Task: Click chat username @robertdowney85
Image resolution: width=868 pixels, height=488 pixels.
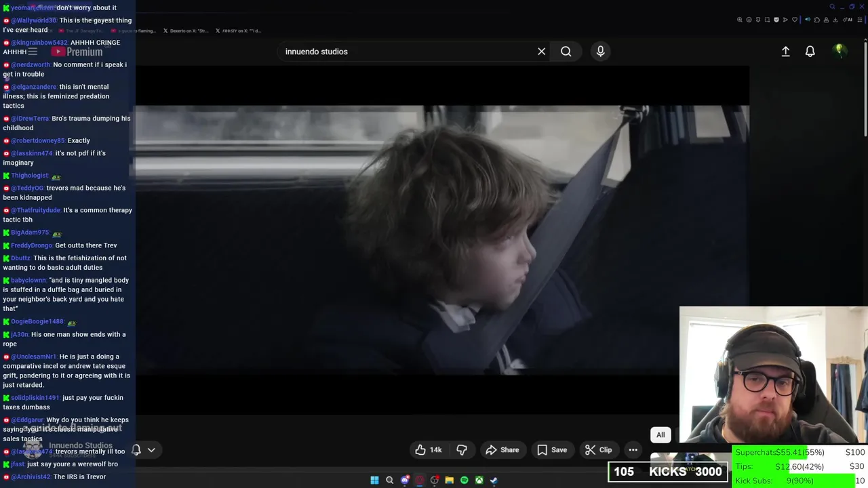Action: [x=38, y=140]
